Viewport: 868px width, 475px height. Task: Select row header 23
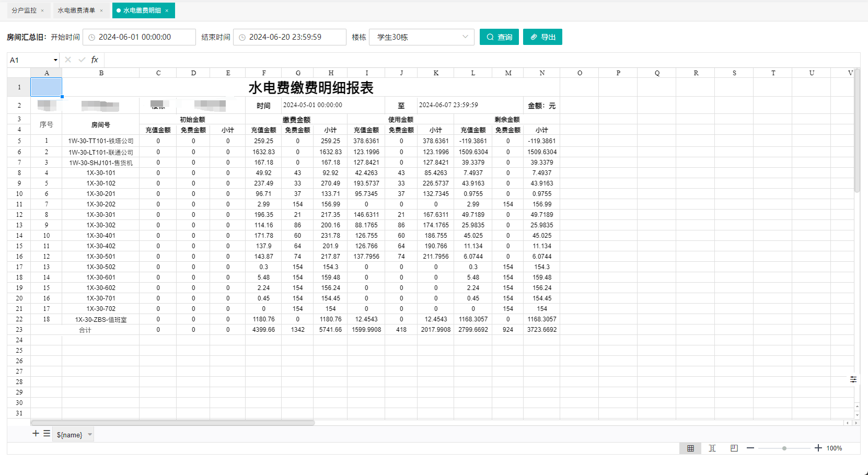coord(19,330)
